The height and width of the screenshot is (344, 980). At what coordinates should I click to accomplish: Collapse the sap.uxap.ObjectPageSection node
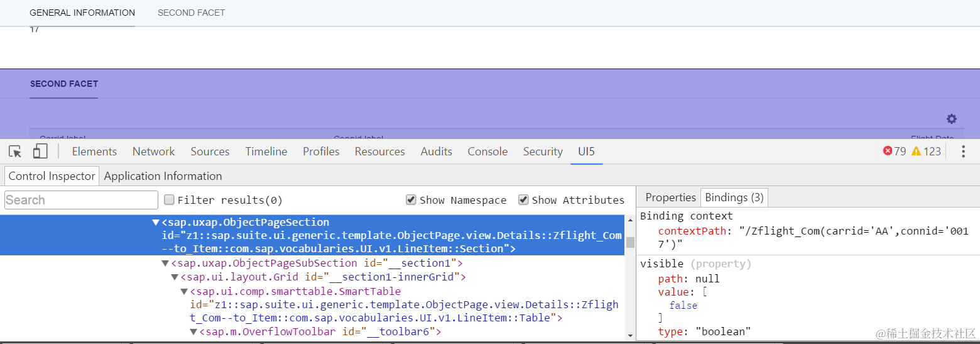[x=156, y=222]
